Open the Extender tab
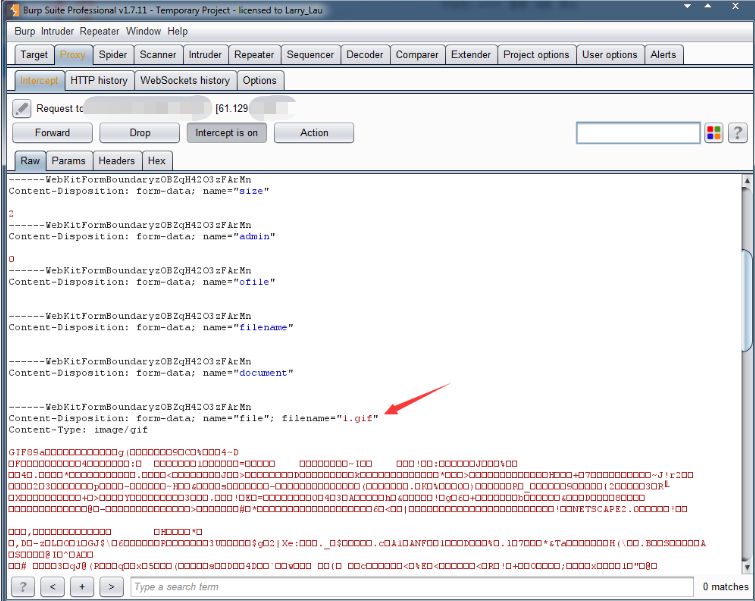Image resolution: width=755 pixels, height=601 pixels. point(471,55)
